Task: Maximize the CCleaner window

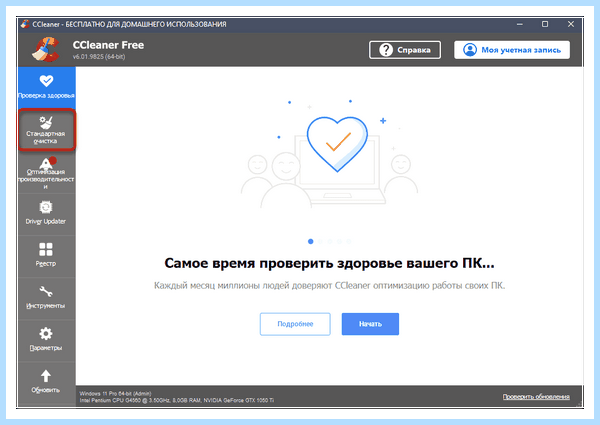Action: click(545, 24)
